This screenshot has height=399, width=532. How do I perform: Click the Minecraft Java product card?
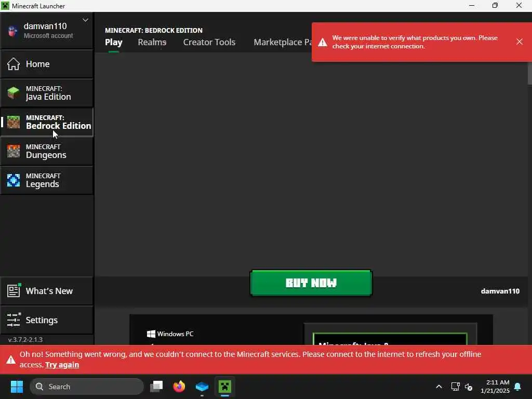tap(390, 339)
